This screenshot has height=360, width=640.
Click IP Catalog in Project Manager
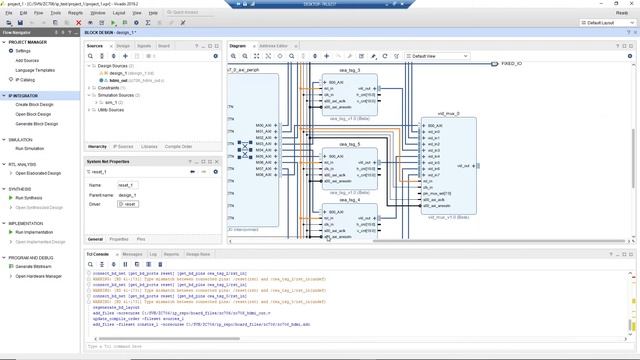(25, 80)
